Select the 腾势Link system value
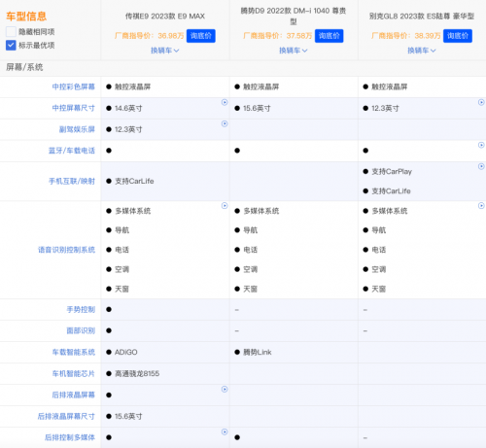The height and width of the screenshot is (448, 486). tap(258, 352)
